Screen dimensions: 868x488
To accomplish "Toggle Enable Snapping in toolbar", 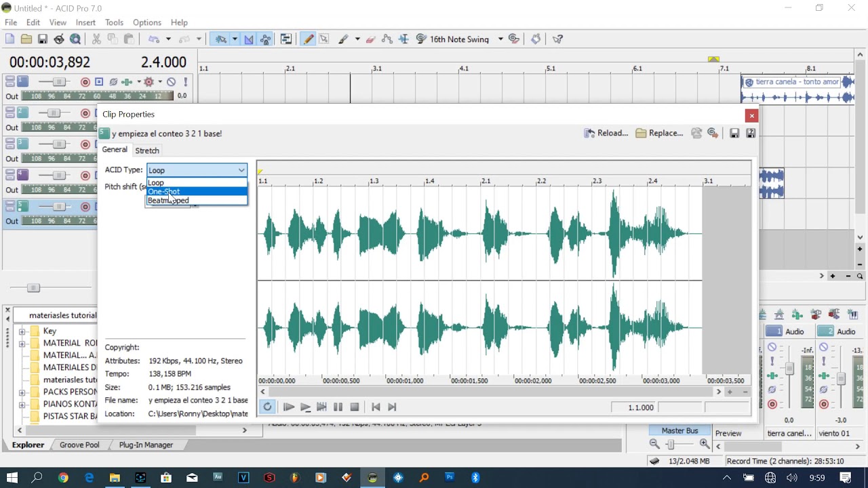I will [x=221, y=39].
